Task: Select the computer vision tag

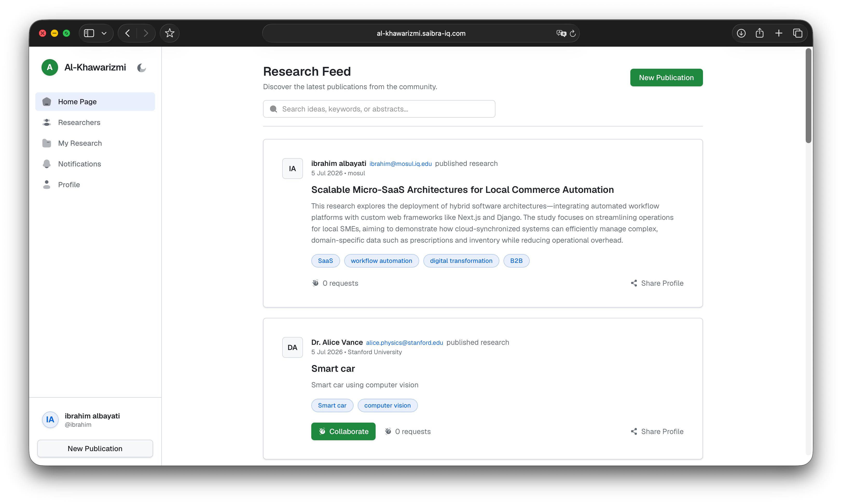Action: click(387, 405)
